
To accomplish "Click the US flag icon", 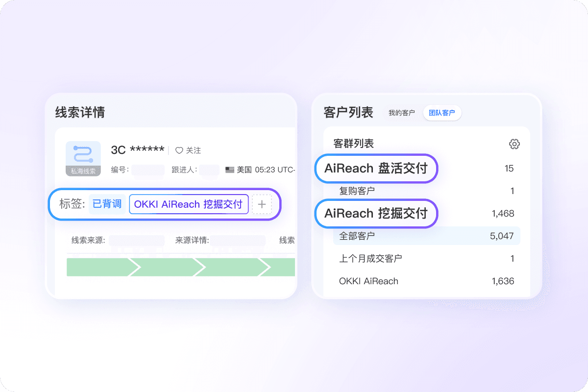I will coord(230,170).
